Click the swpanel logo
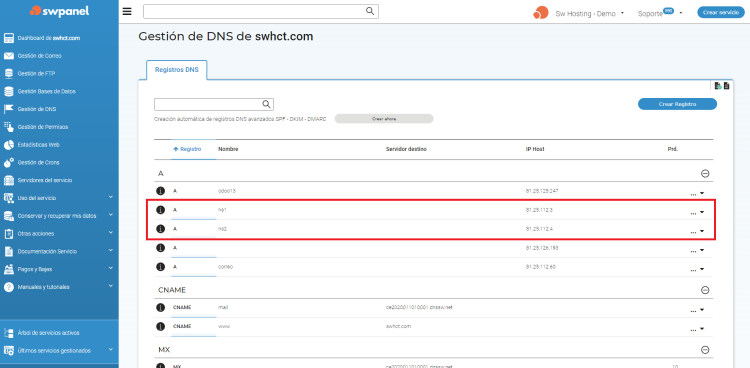This screenshot has width=750, height=368. (59, 11)
